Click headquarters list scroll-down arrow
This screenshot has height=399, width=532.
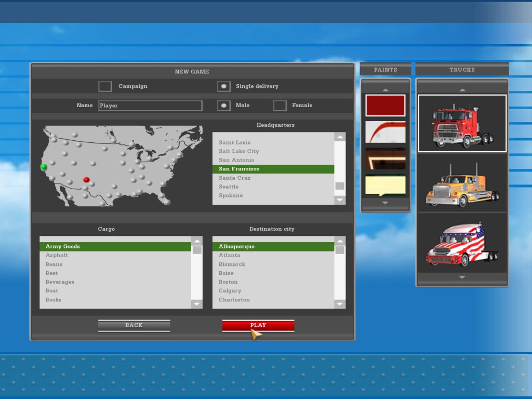[x=340, y=200]
